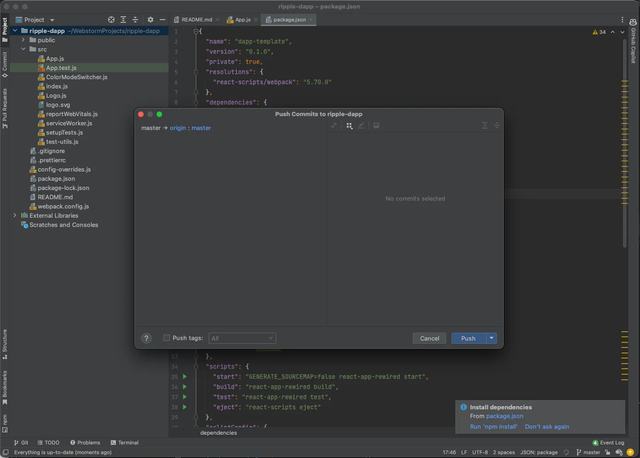The width and height of the screenshot is (640, 458).
Task: Click Run 'npm install' link
Action: click(x=493, y=427)
